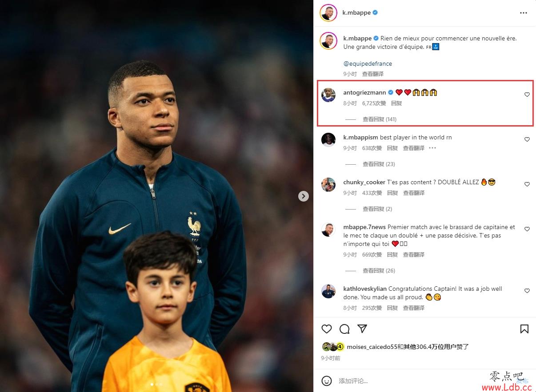Screen dimensions: 536x392
Task: Open @equipedefrance mention link
Action: (x=368, y=63)
